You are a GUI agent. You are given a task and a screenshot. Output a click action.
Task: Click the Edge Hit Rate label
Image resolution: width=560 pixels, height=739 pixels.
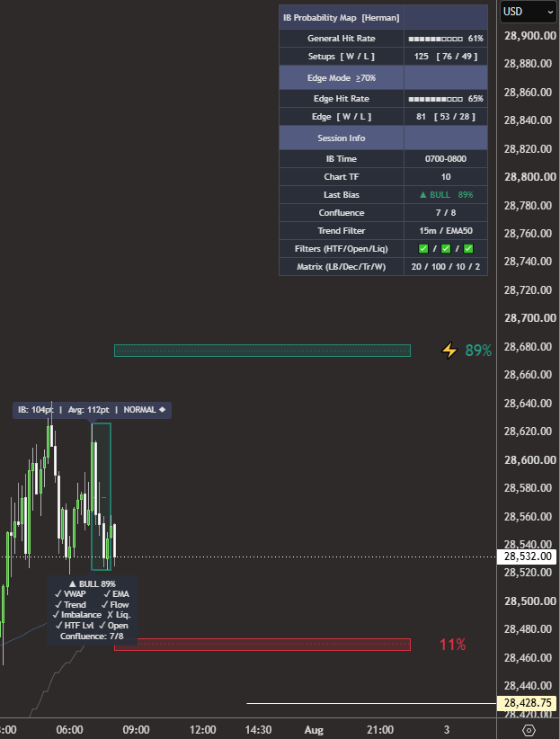click(x=342, y=99)
